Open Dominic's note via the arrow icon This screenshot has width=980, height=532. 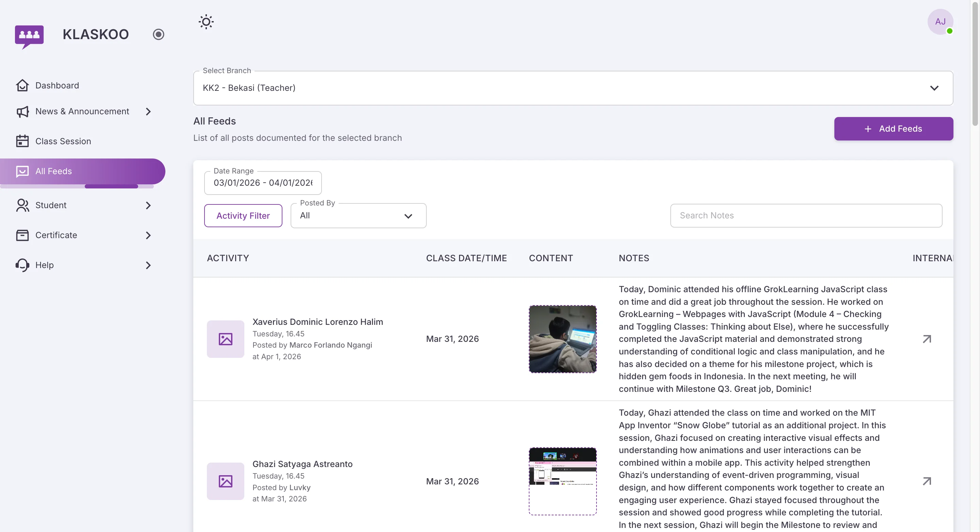[927, 338]
